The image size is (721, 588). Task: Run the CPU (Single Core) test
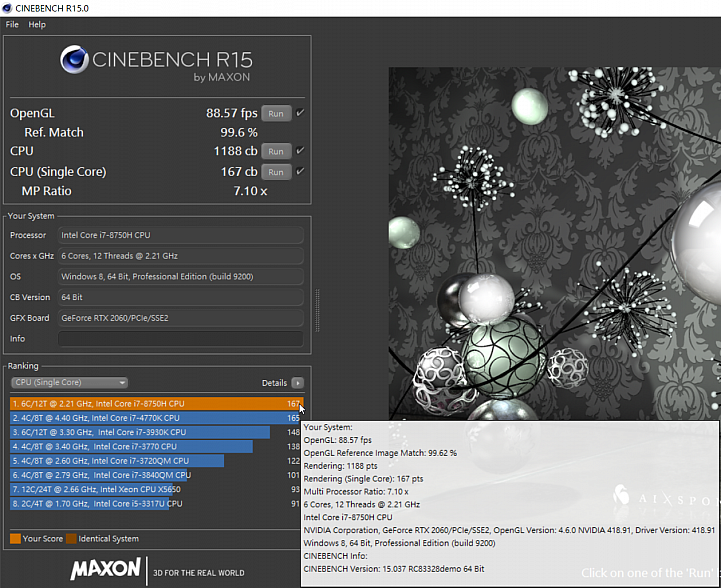(x=276, y=172)
